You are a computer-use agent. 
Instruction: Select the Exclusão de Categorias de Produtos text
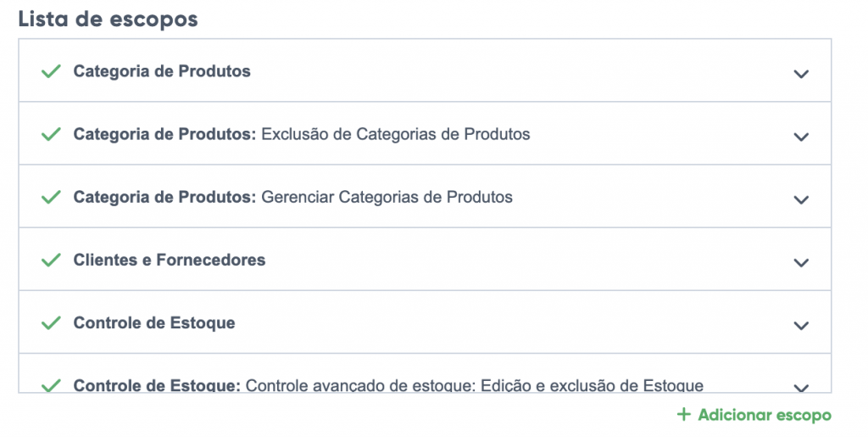396,134
